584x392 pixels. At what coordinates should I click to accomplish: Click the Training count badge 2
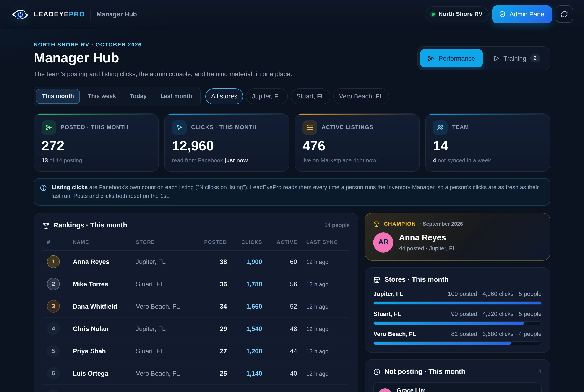535,58
